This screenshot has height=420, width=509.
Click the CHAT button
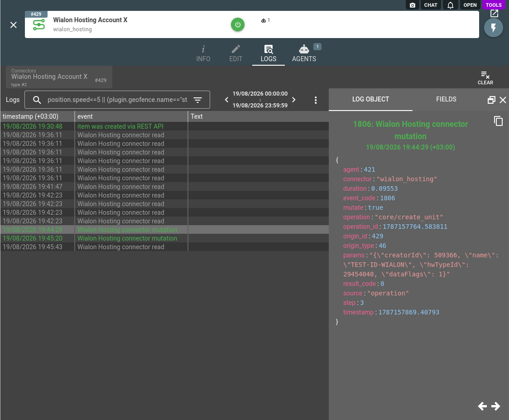coord(431,5)
